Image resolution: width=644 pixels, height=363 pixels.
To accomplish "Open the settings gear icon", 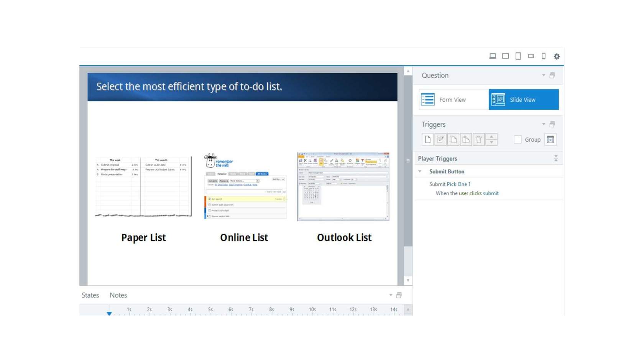I will 557,56.
